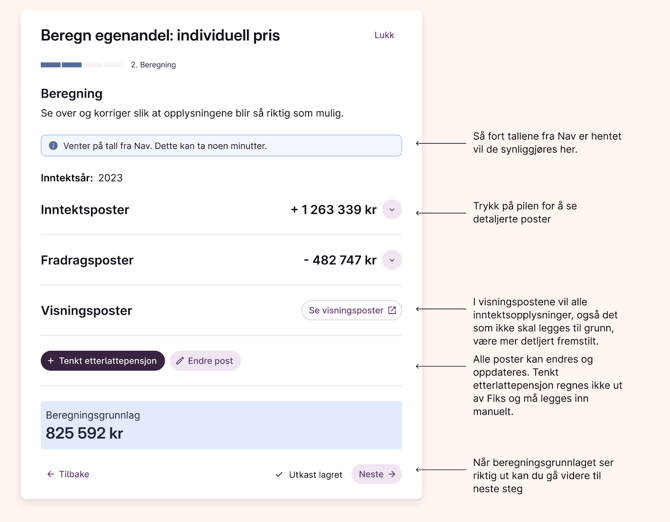Click the pencil icon on Endre post
Image resolution: width=670 pixels, height=522 pixels.
[180, 361]
